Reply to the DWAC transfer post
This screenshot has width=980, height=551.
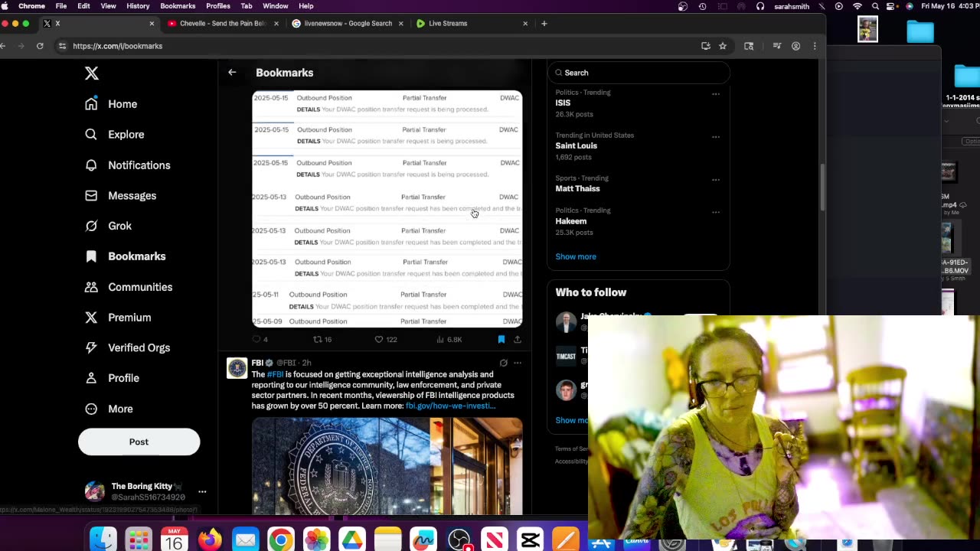[260, 339]
